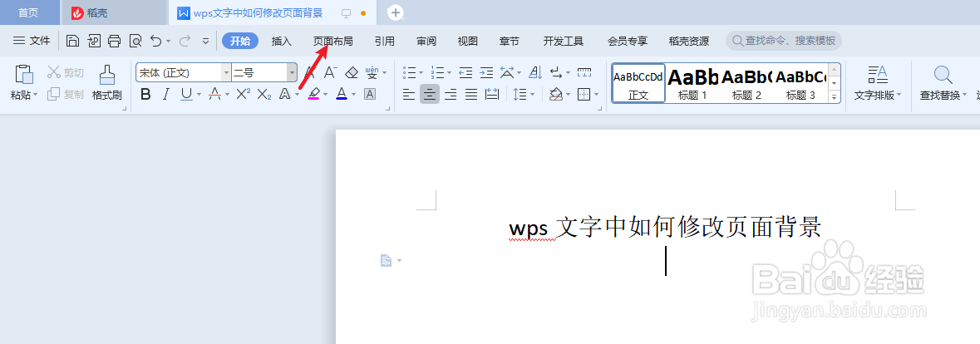Click the font color blue A button

[x=342, y=94]
